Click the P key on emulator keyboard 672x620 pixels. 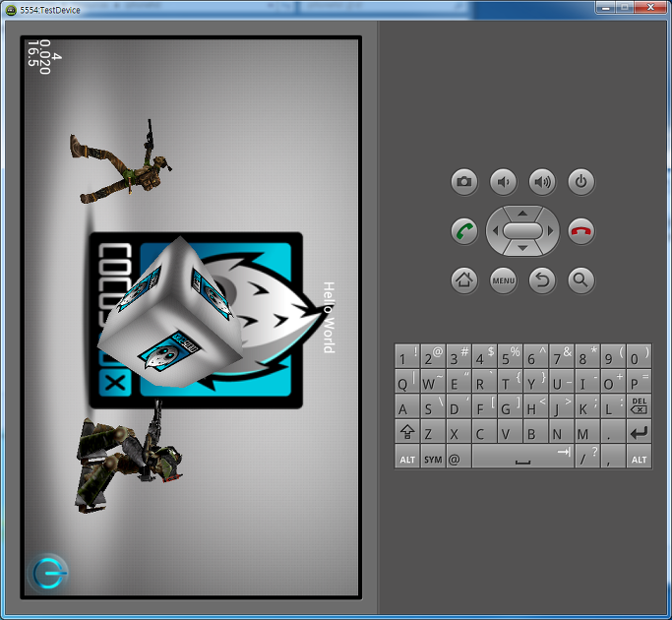[639, 381]
